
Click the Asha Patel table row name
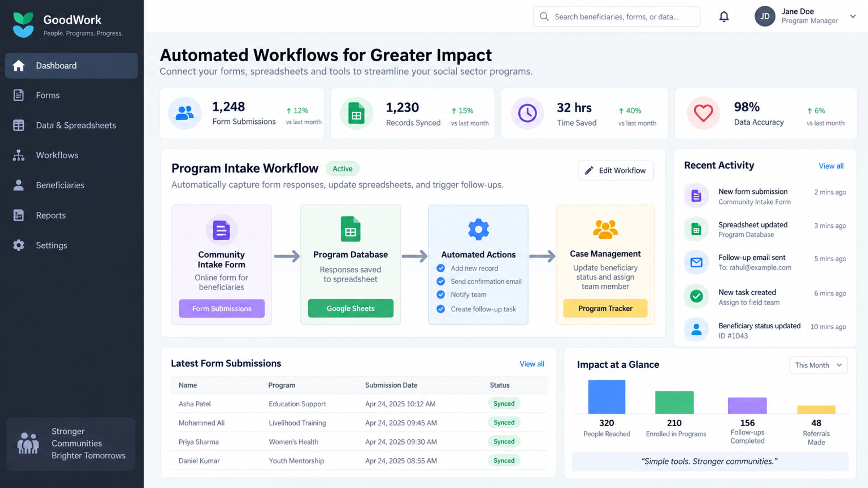coord(195,404)
